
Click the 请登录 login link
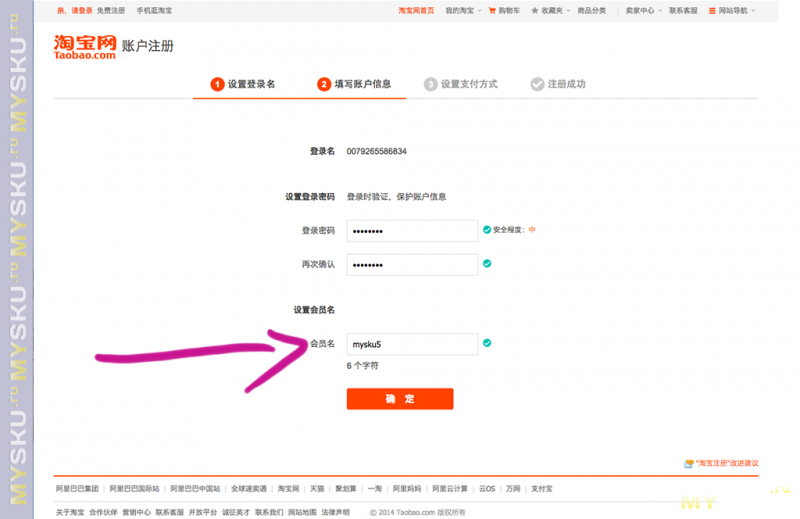tap(82, 10)
